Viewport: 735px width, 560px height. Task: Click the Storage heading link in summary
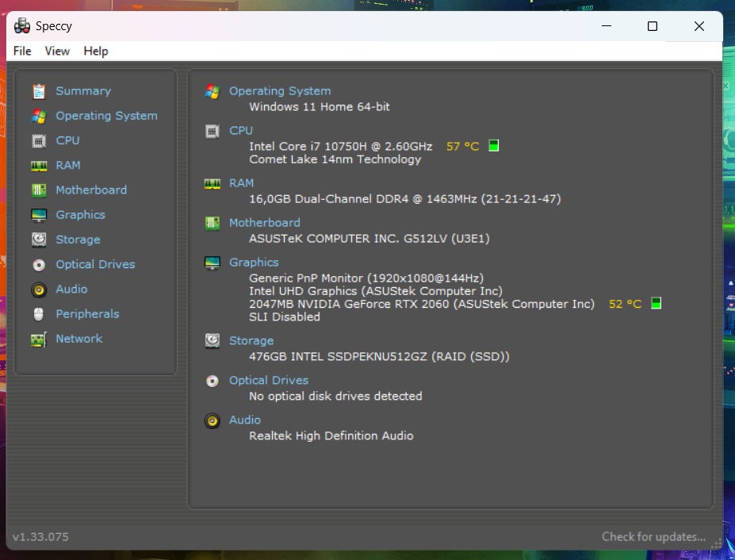coord(251,341)
